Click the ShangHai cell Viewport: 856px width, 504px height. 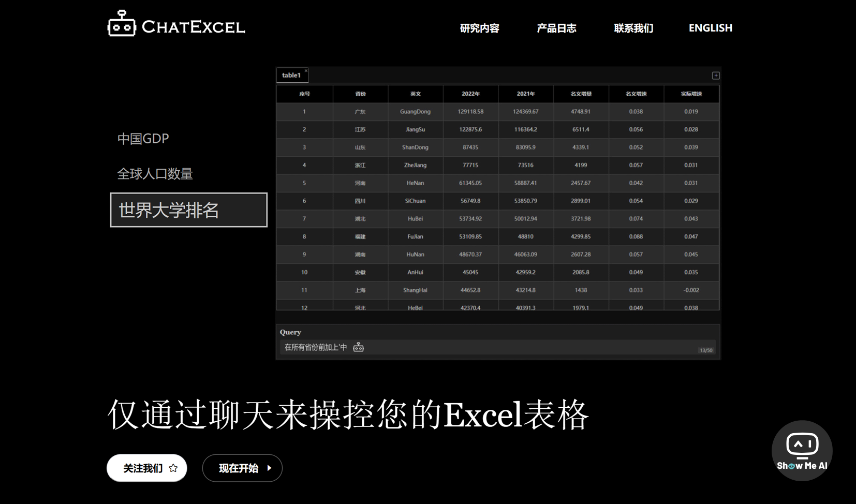point(416,290)
